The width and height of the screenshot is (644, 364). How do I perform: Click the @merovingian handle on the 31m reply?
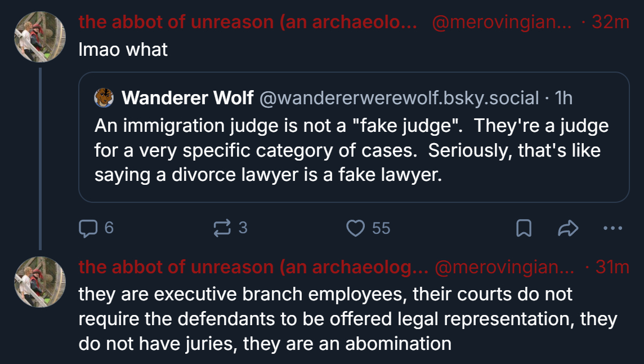503,268
